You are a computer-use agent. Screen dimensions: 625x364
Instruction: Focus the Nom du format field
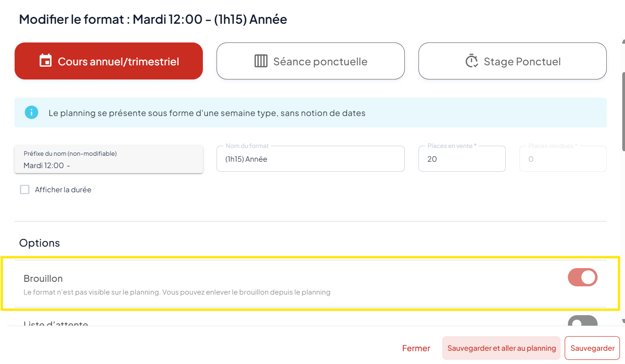pos(311,159)
